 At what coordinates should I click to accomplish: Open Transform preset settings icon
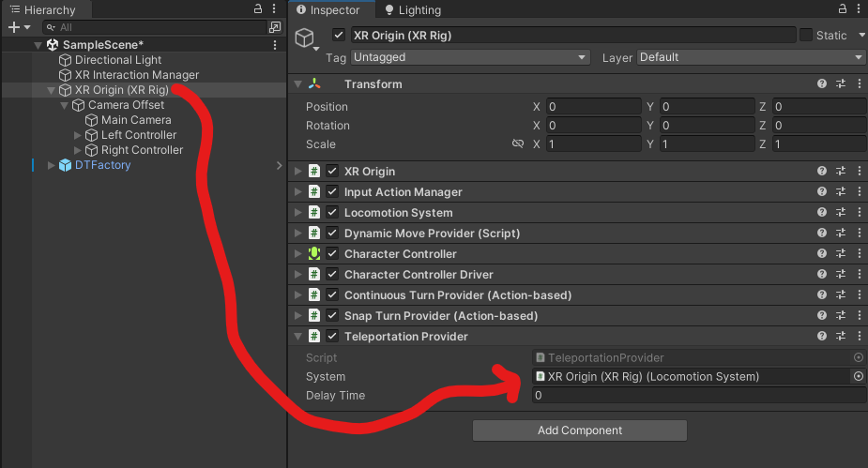click(x=841, y=83)
